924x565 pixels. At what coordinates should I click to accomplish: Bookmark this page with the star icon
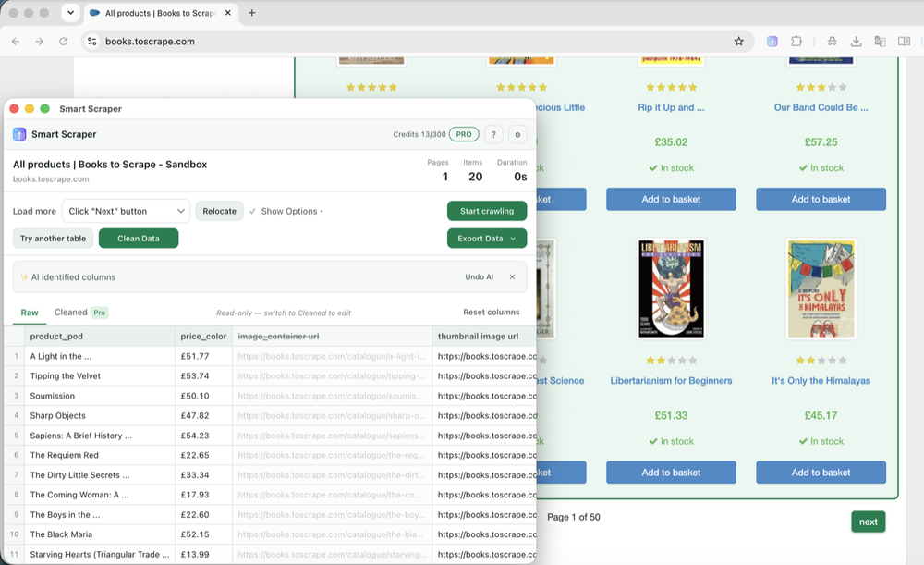click(739, 42)
